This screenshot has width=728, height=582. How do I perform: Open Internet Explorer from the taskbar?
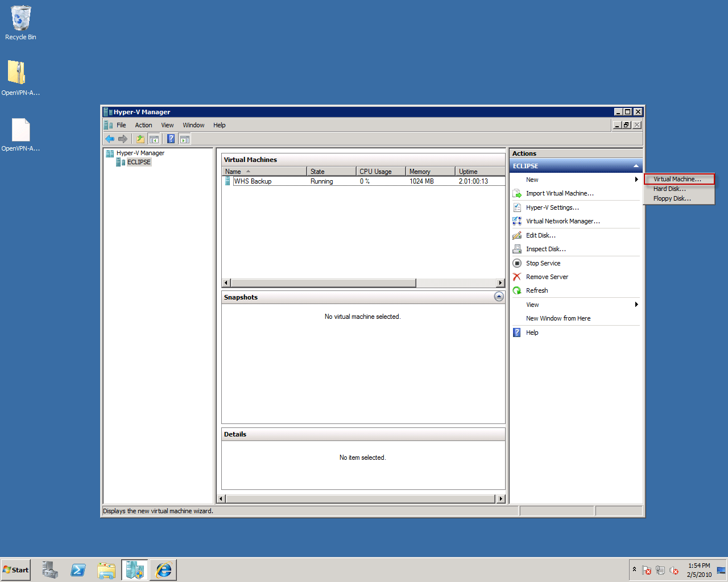coord(163,569)
